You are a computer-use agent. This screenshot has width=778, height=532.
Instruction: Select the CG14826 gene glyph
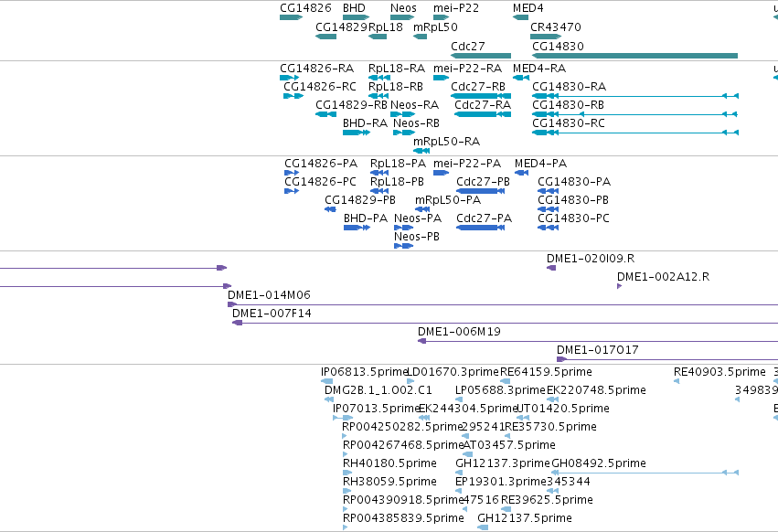pyautogui.click(x=292, y=17)
